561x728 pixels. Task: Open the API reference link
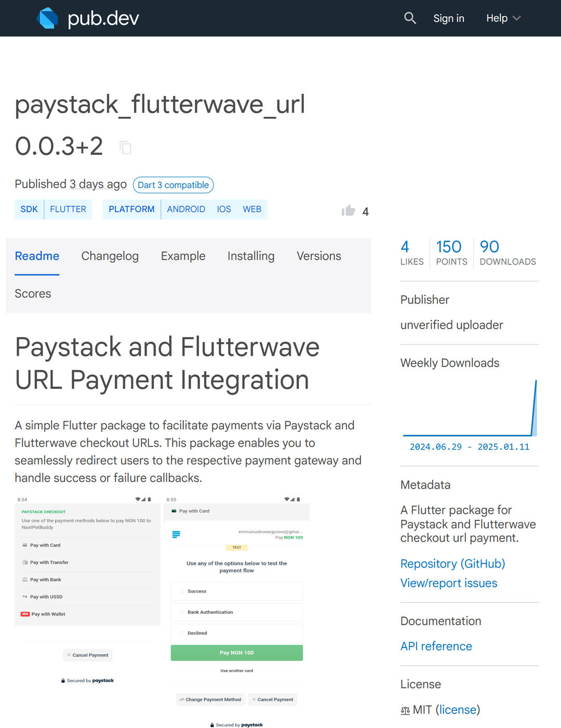click(436, 646)
